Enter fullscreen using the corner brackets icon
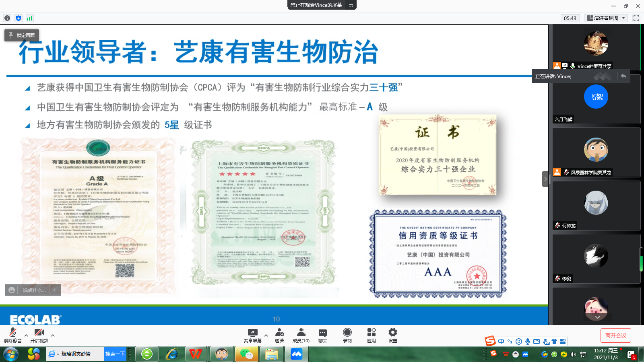Image resolution: width=644 pixels, height=362 pixels. click(636, 18)
